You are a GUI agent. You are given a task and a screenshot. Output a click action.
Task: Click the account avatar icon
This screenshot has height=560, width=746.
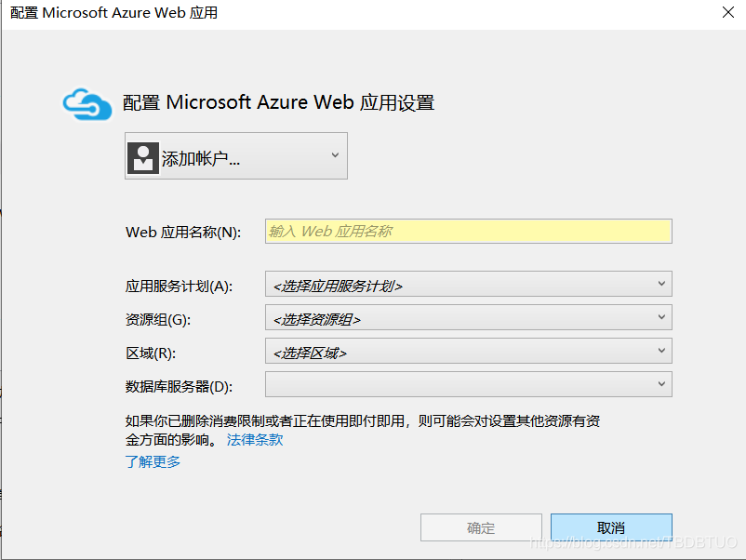142,158
